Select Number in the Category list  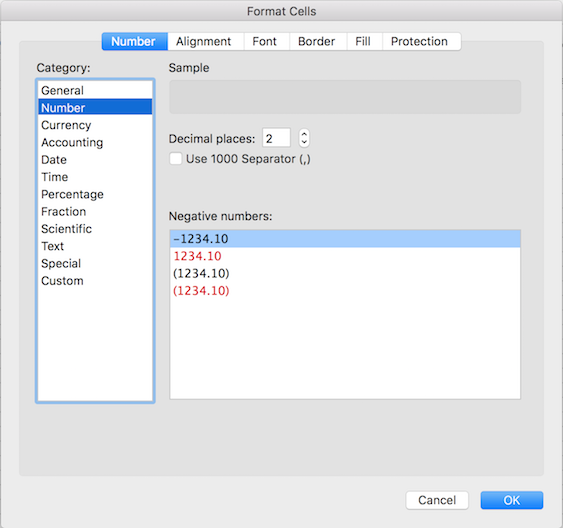tap(95, 107)
